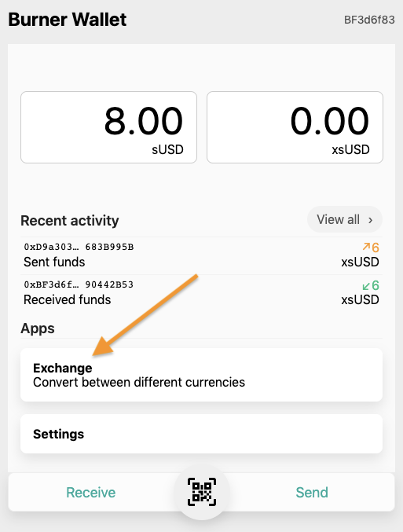Select the 8.00 sUSD balance card
This screenshot has width=403, height=532.
[x=108, y=127]
